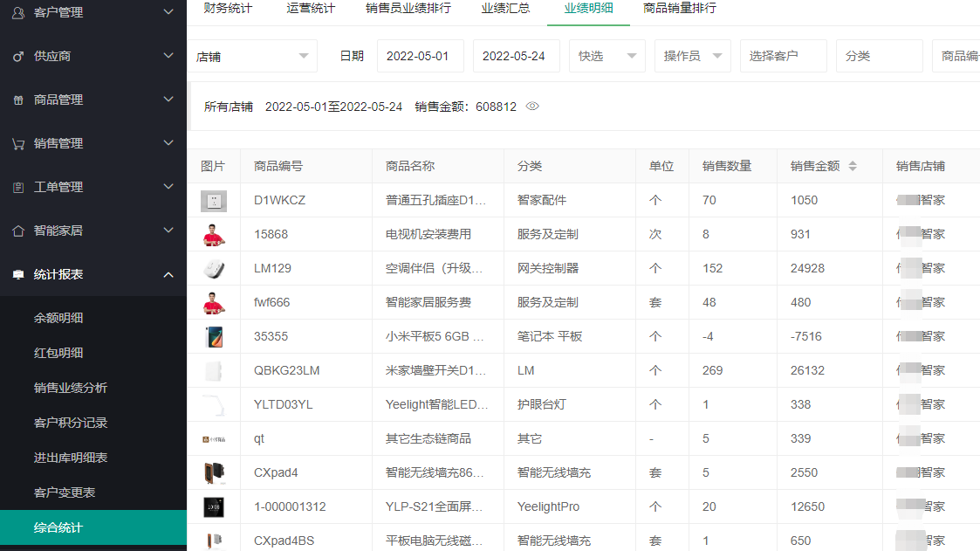Edit the end date 2022-05-24 field
This screenshot has height=551, width=980.
coord(517,56)
